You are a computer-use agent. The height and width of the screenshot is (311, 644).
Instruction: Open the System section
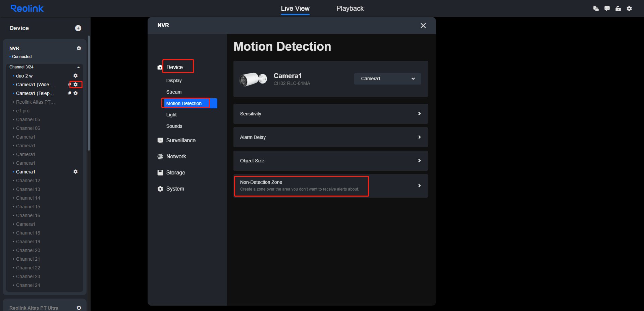click(175, 189)
